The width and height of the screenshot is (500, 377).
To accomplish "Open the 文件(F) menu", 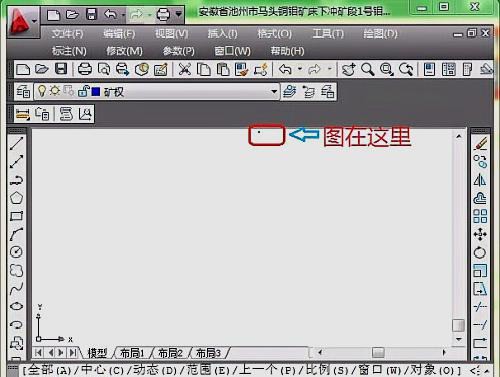I will tap(68, 34).
